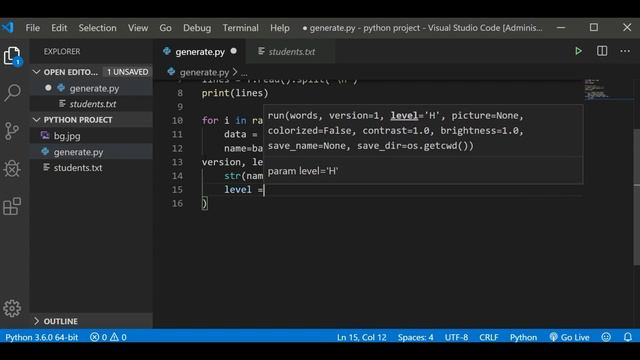
Task: Collapse the Open Editors section
Action: [x=36, y=72]
